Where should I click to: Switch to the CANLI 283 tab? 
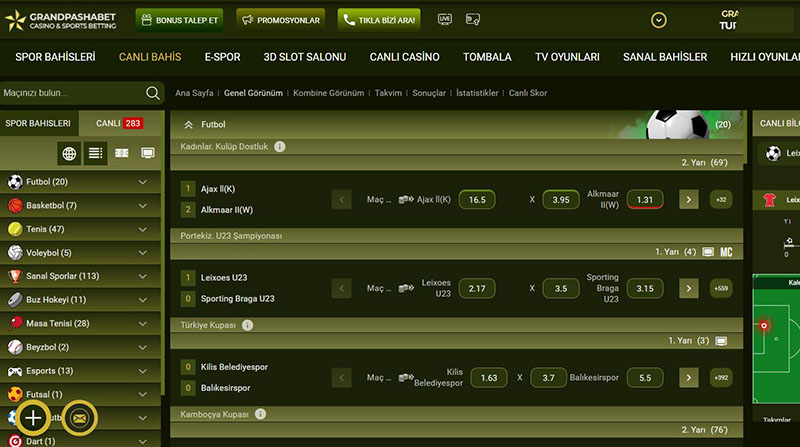(120, 123)
